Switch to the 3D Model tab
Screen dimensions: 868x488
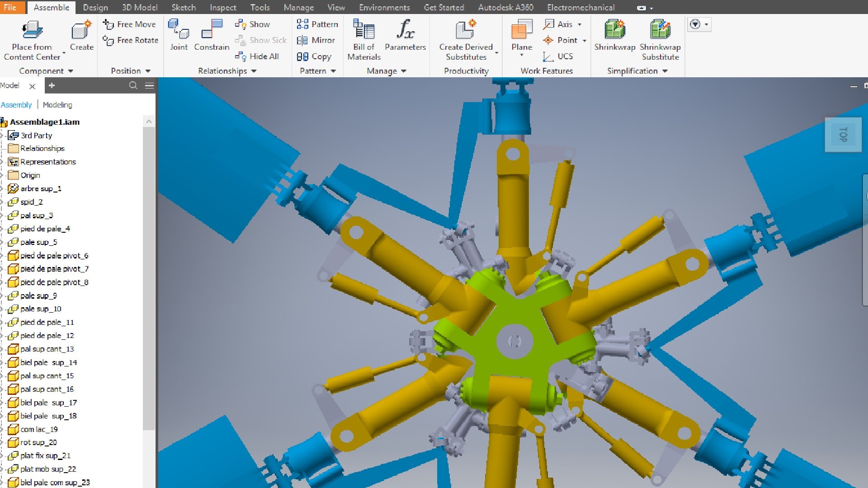(x=140, y=7)
